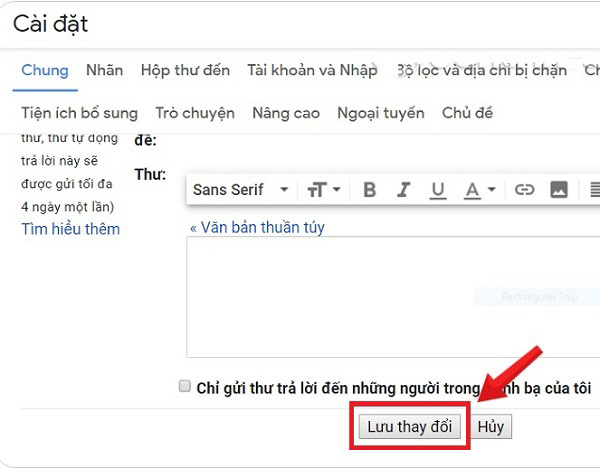
Task: Select the Cài đặt page heading
Action: [51, 24]
